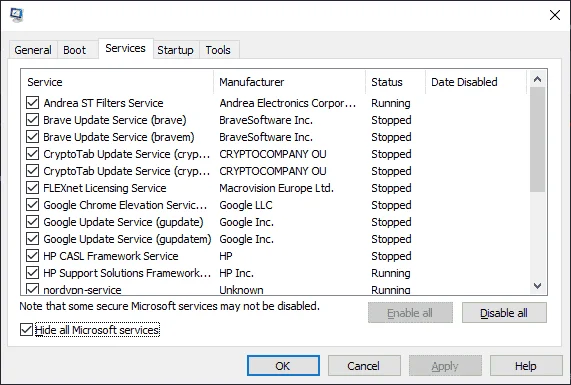Screen dimensions: 571x385
Task: Click the Unknown manufacturer cell
Action: [241, 290]
